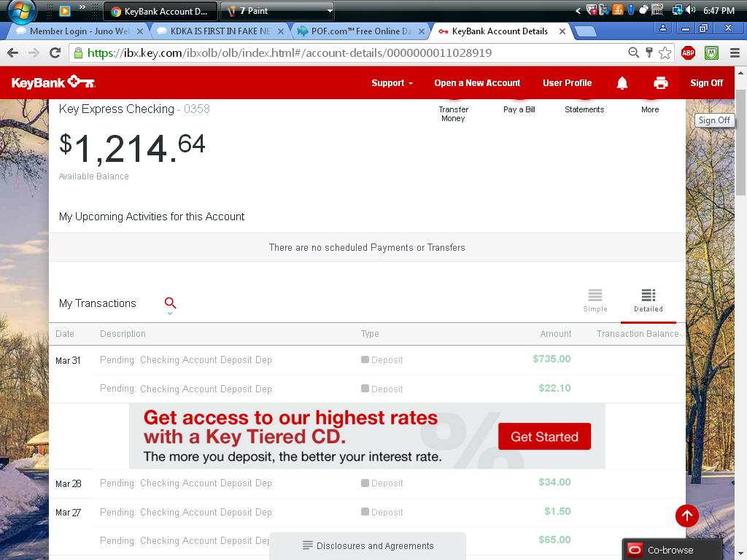Image resolution: width=747 pixels, height=560 pixels.
Task: Click the saved password key icon
Action: [649, 52]
